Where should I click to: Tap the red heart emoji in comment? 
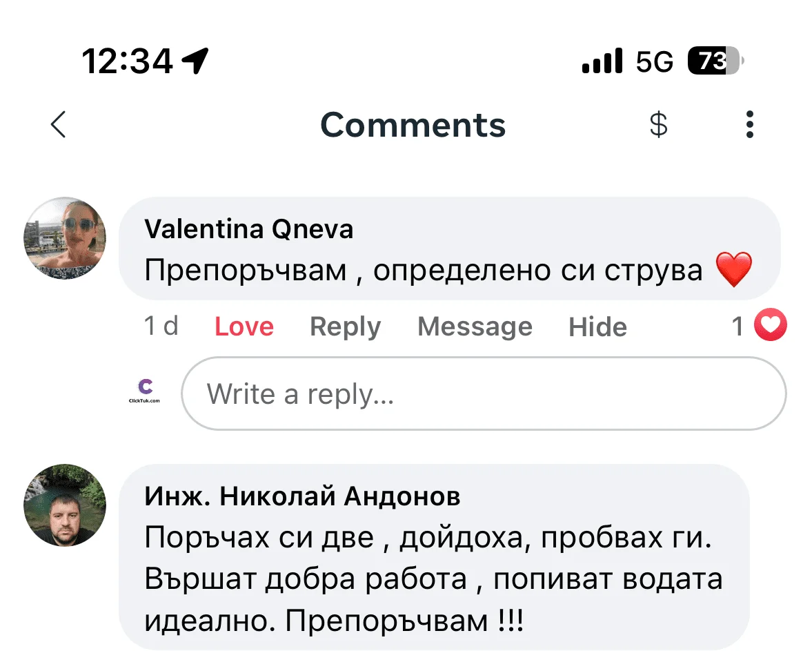pyautogui.click(x=733, y=270)
